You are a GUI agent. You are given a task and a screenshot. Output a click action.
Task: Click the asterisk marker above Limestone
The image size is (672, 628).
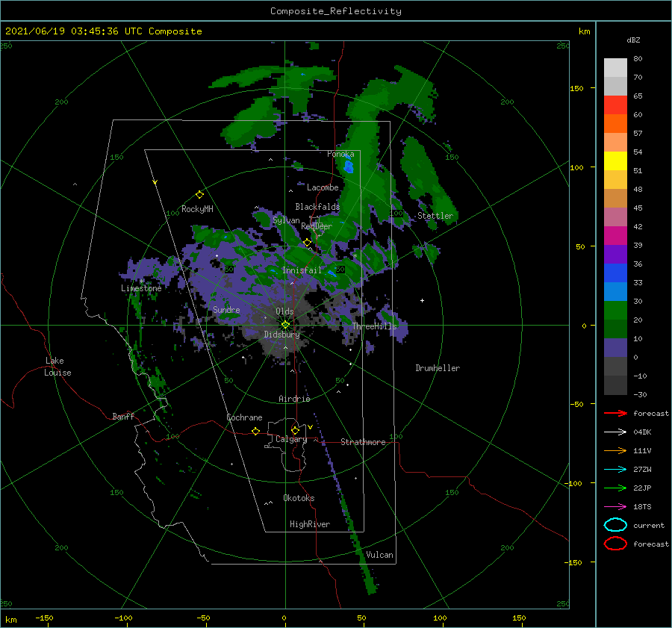(x=141, y=282)
